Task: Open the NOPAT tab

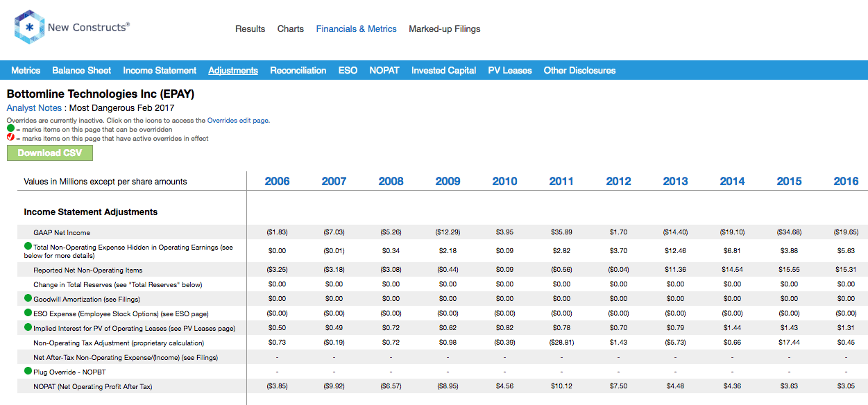Action: click(x=384, y=70)
